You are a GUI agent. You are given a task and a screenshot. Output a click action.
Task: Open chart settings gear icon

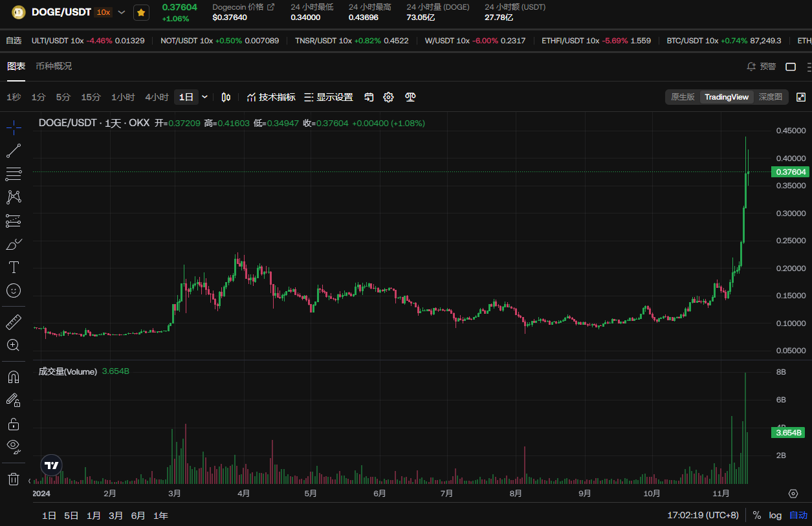tap(388, 97)
